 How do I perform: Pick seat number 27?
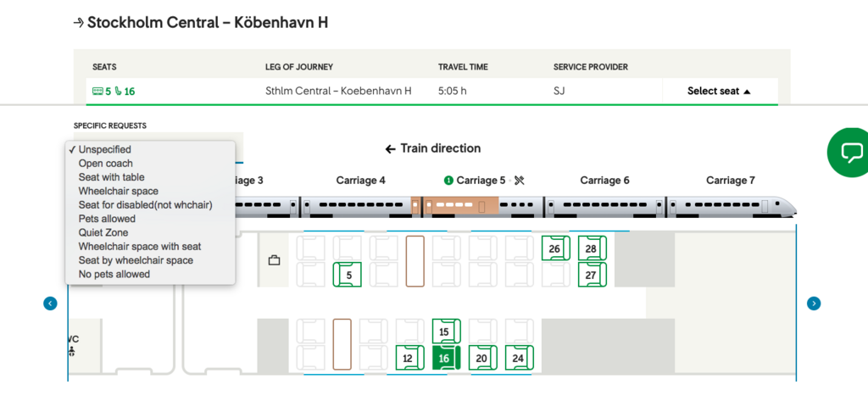(x=591, y=275)
